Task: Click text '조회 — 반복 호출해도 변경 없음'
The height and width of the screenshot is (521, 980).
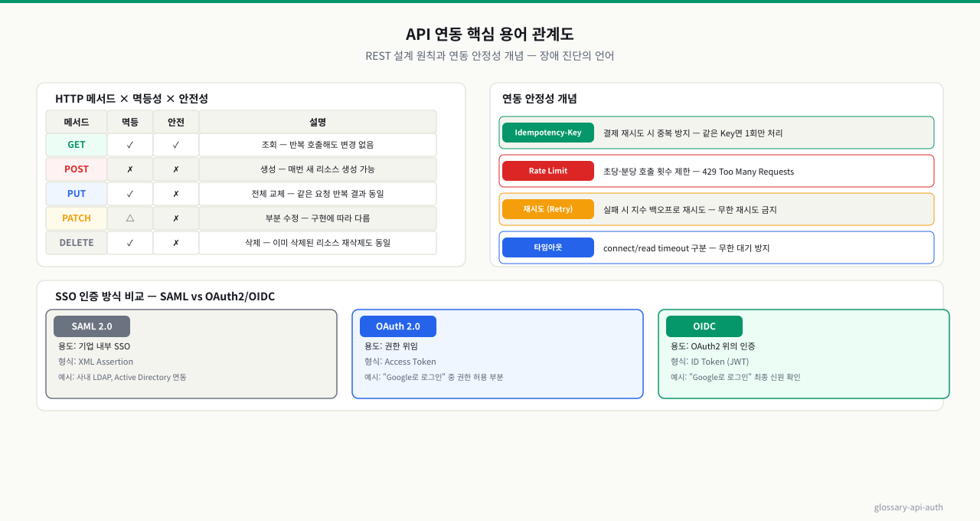Action: click(x=318, y=145)
